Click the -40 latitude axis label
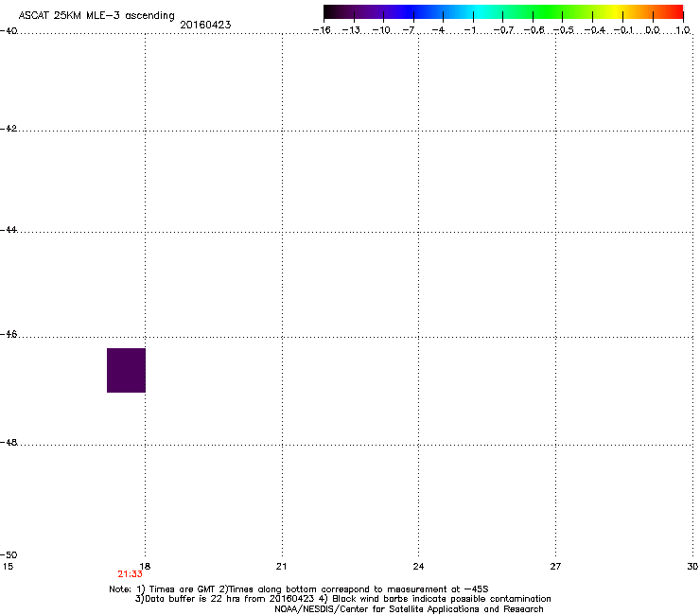This screenshot has width=700, height=615. click(9, 30)
